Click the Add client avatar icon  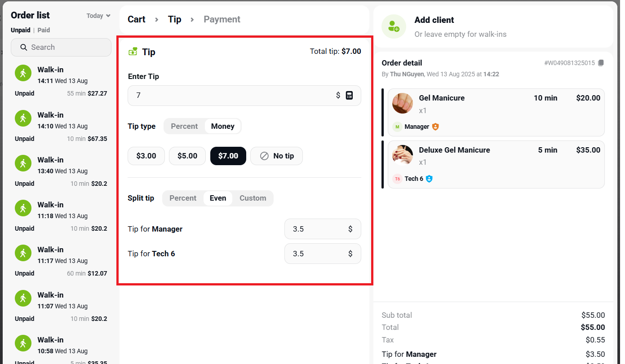[x=394, y=26]
